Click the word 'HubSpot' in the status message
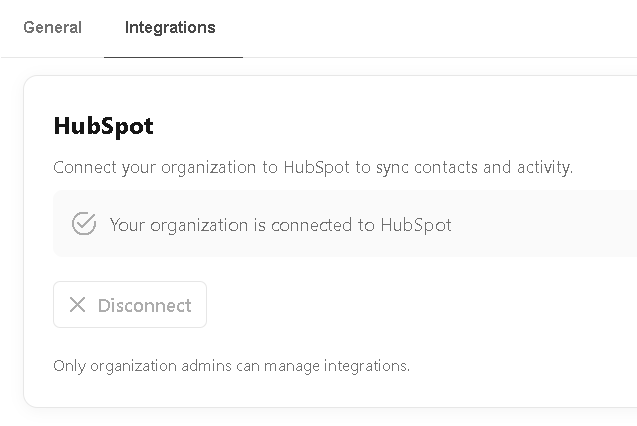 click(415, 225)
